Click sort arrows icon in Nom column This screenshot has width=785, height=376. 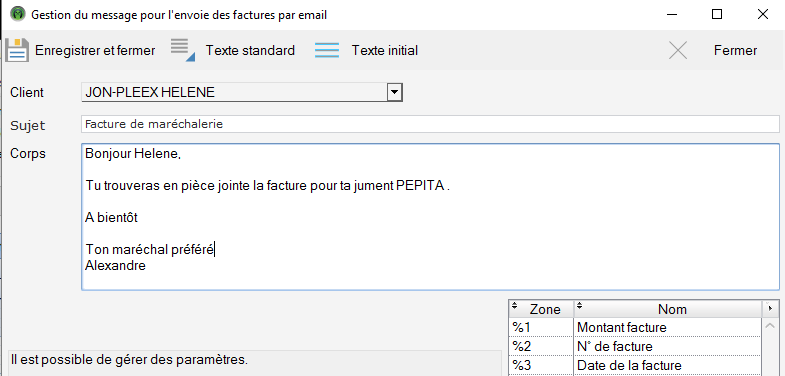[x=580, y=305]
